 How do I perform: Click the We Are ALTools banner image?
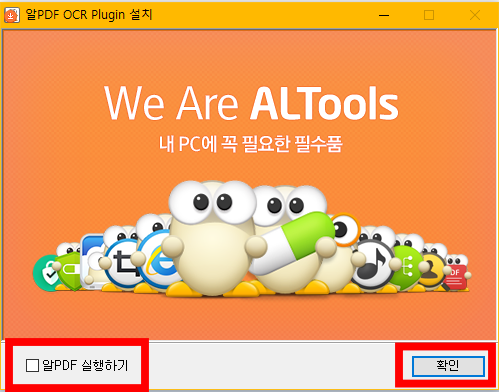click(x=249, y=185)
